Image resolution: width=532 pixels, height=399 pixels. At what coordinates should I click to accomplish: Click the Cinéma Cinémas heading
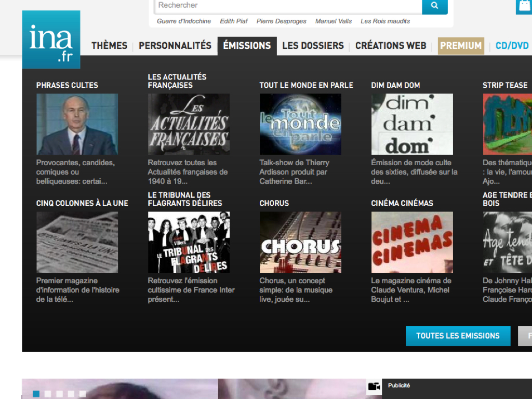pyautogui.click(x=402, y=203)
